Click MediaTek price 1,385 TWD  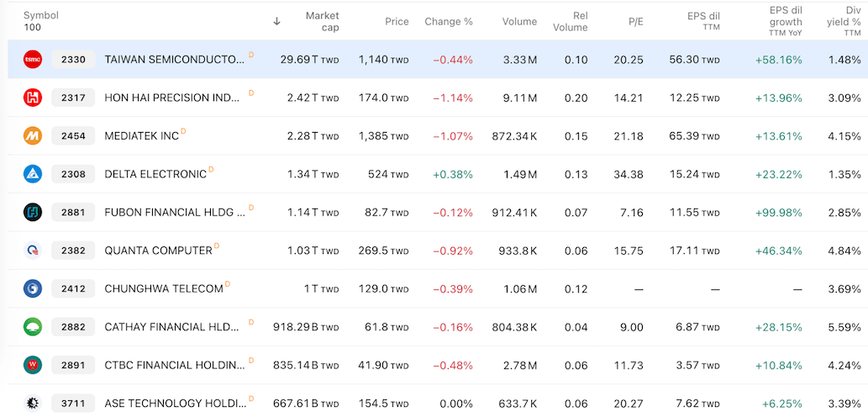pyautogui.click(x=383, y=136)
